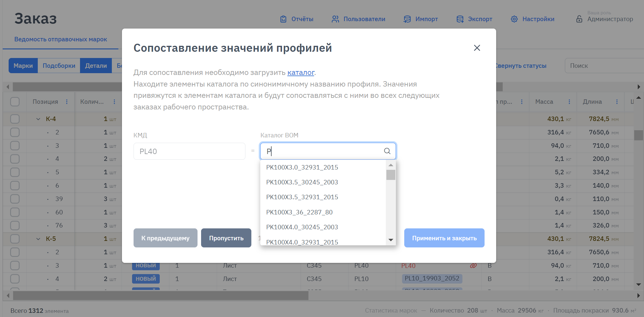Screen dimensions: 644x317
Task: Check the checkbox for position 5
Action: pyautogui.click(x=15, y=172)
